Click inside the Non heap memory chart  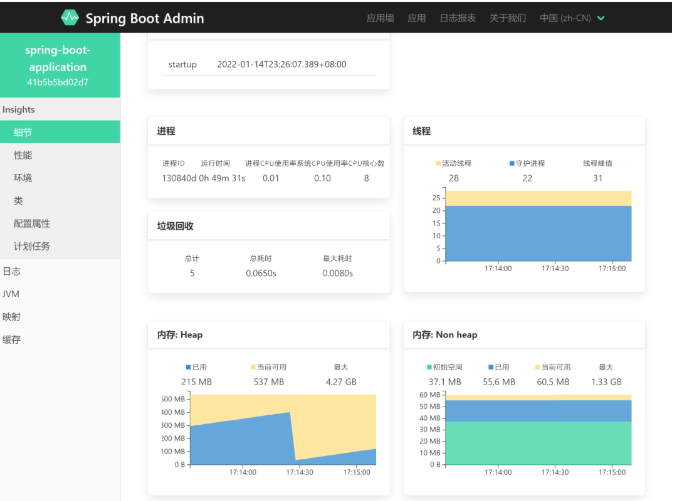tap(539, 429)
